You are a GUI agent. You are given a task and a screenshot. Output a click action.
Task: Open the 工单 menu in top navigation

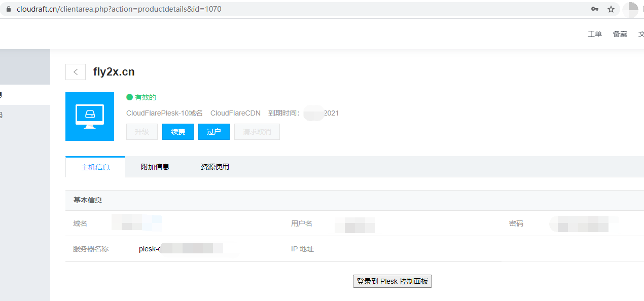(595, 34)
